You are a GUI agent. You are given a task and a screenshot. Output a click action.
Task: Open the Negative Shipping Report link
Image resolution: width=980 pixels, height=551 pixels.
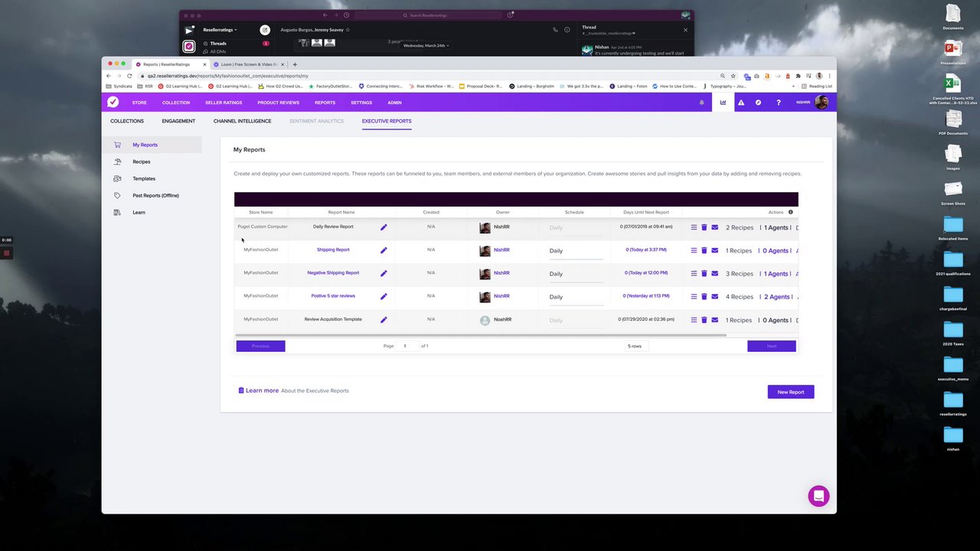(333, 272)
